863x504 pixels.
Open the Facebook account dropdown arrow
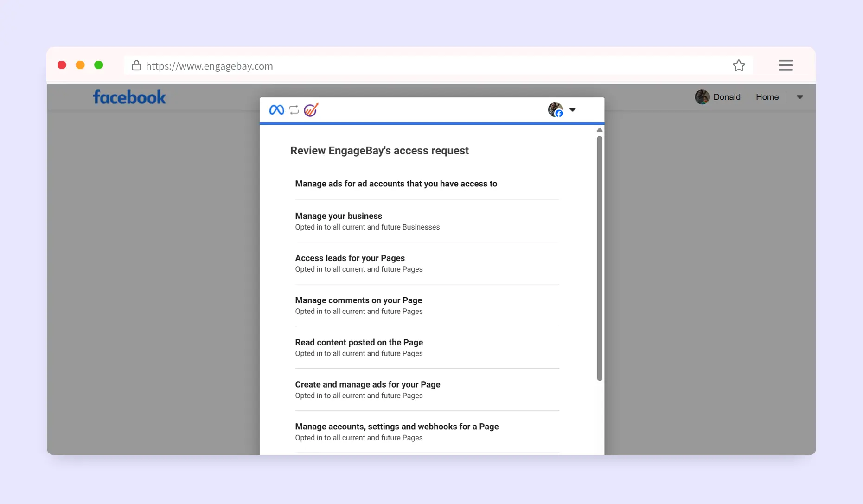[x=799, y=97]
